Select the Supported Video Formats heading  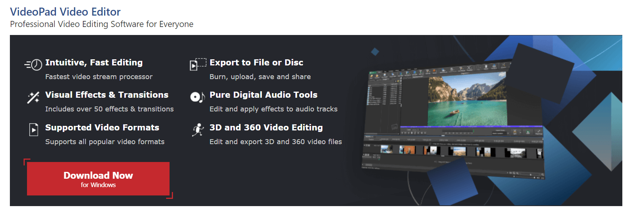pos(102,127)
